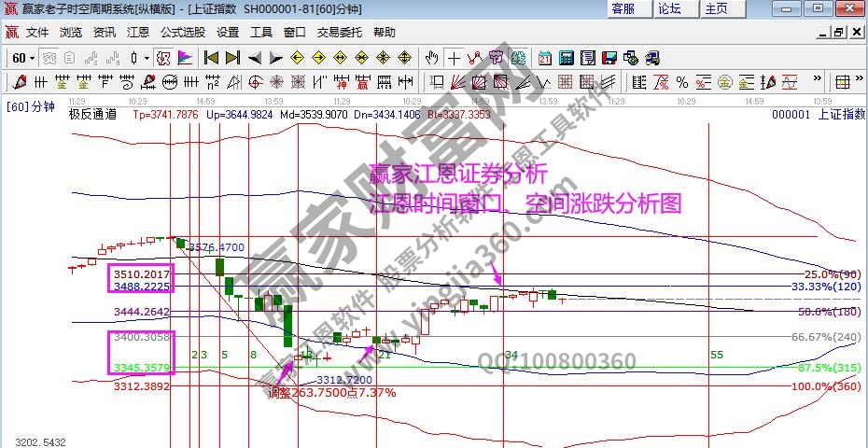Click the solid black left arrow icon
Viewport: 868px width, 448px height.
[254, 58]
